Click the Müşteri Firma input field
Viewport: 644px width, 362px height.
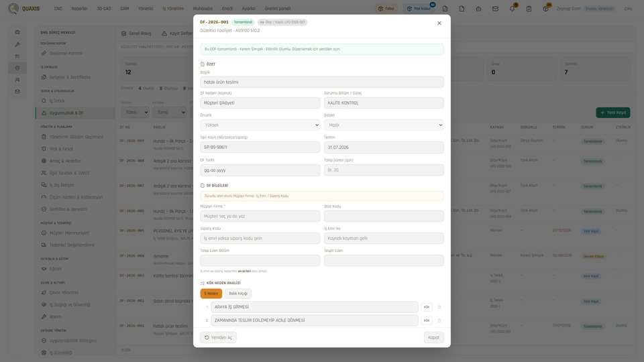pos(260,217)
